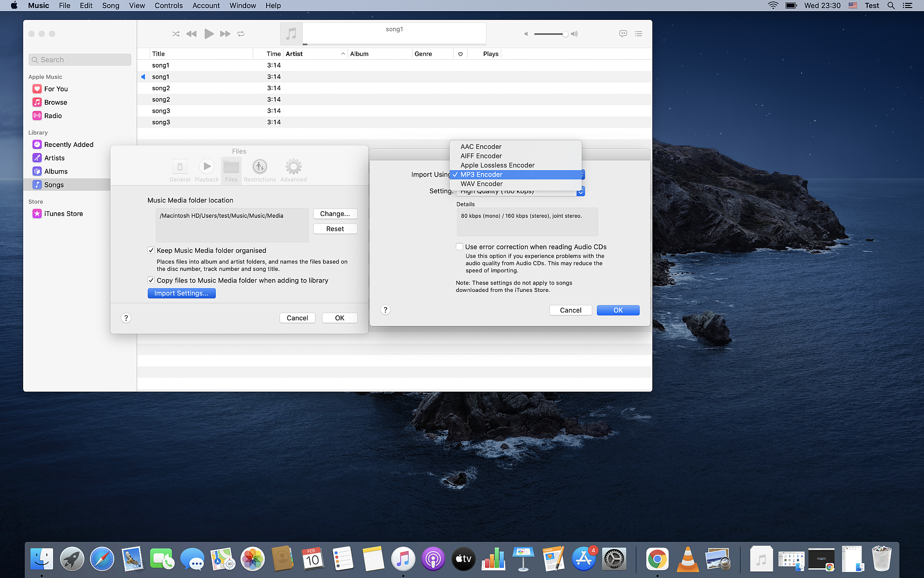Open the Controls menu
Viewport: 924px width, 578px height.
click(169, 6)
